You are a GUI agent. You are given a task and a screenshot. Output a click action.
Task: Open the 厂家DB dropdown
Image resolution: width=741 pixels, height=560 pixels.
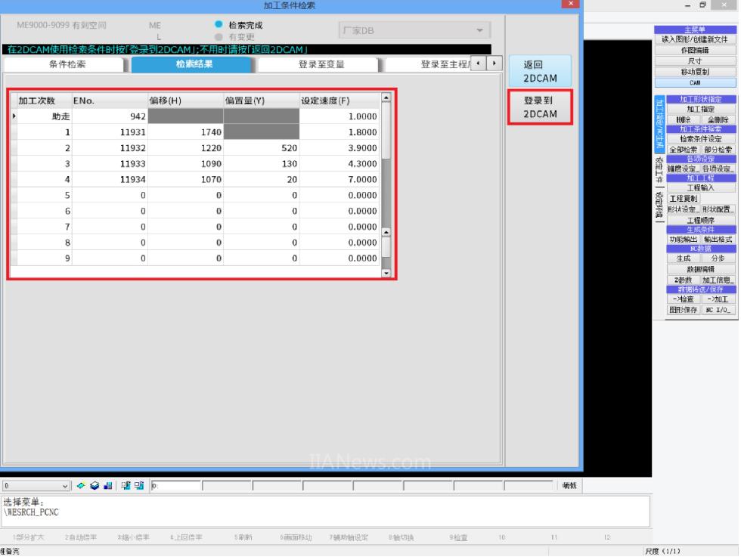pos(479,31)
